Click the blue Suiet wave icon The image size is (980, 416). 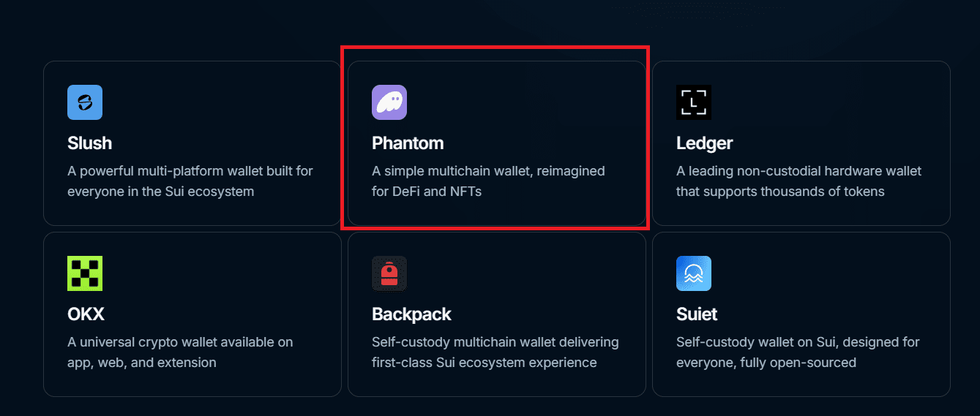coord(694,273)
